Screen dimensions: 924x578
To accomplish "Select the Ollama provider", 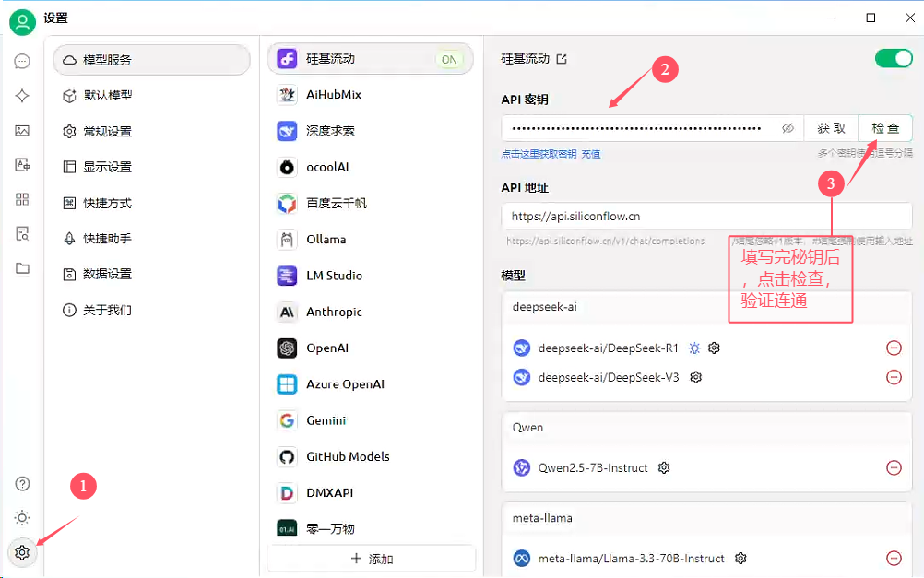I will tap(371, 239).
